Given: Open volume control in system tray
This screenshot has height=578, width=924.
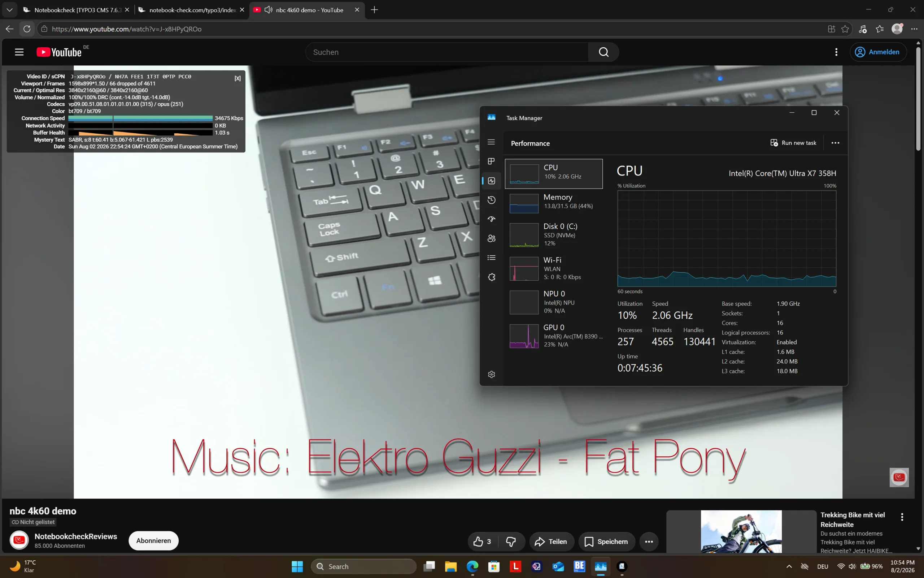Looking at the screenshot, I should (x=852, y=566).
